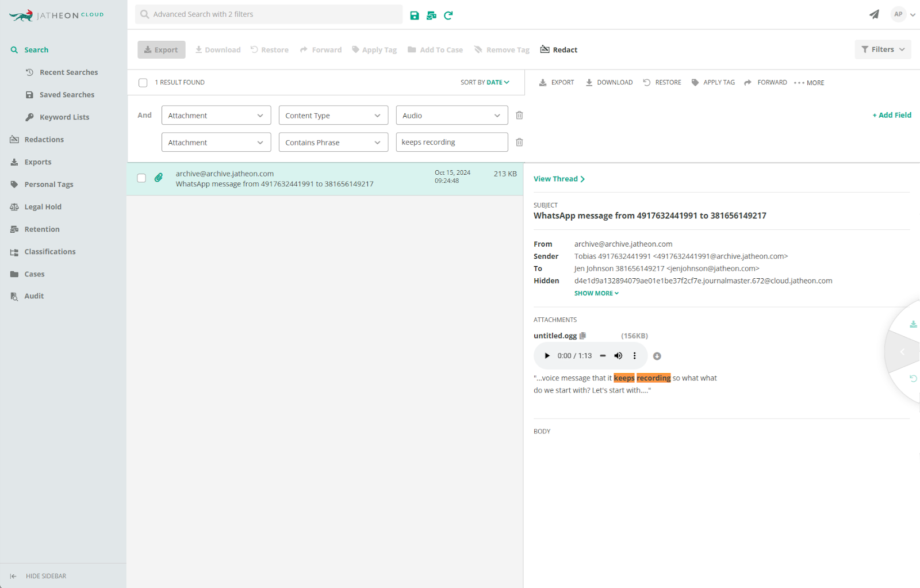Click Add To Case toolbar item
Viewport: 920px width, 588px height.
(x=435, y=50)
